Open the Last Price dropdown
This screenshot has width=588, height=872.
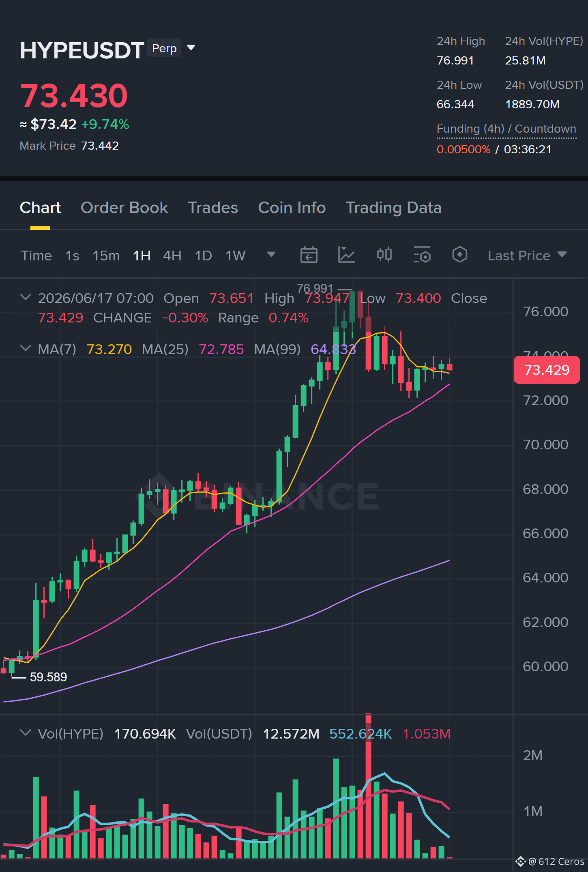[527, 256]
